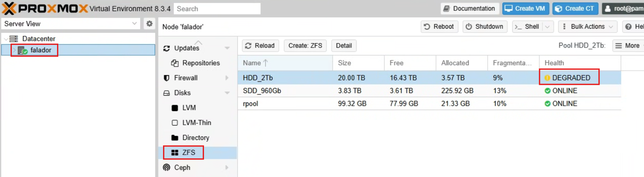Click the Datacenter icon in tree
This screenshot has height=177, width=644.
coord(14,39)
